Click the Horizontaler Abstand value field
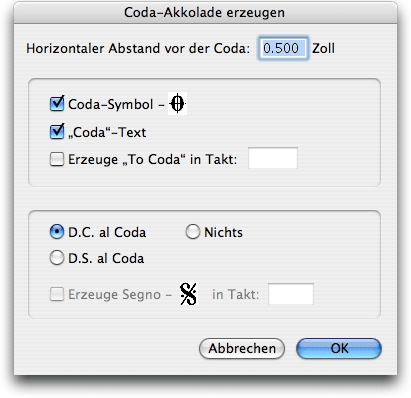 (x=283, y=48)
